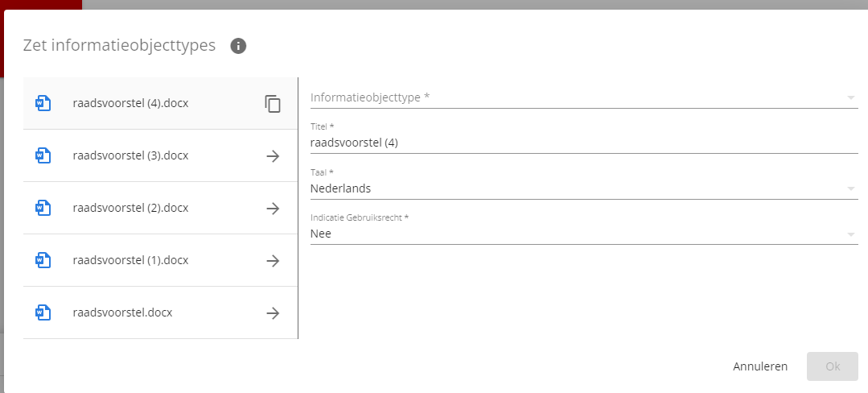
Task: Select the raadsvoorstel (1).docx list entry
Action: [161, 260]
